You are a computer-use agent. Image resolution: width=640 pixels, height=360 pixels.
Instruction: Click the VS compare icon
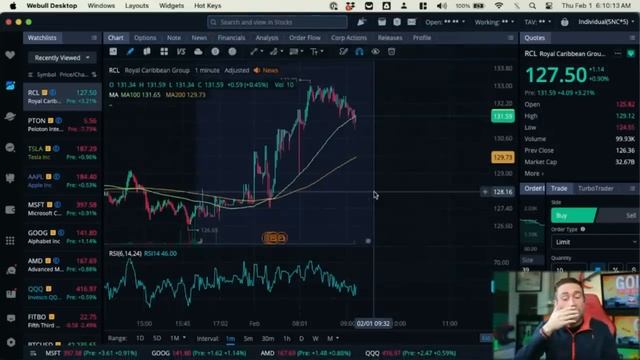pyautogui.click(x=181, y=51)
